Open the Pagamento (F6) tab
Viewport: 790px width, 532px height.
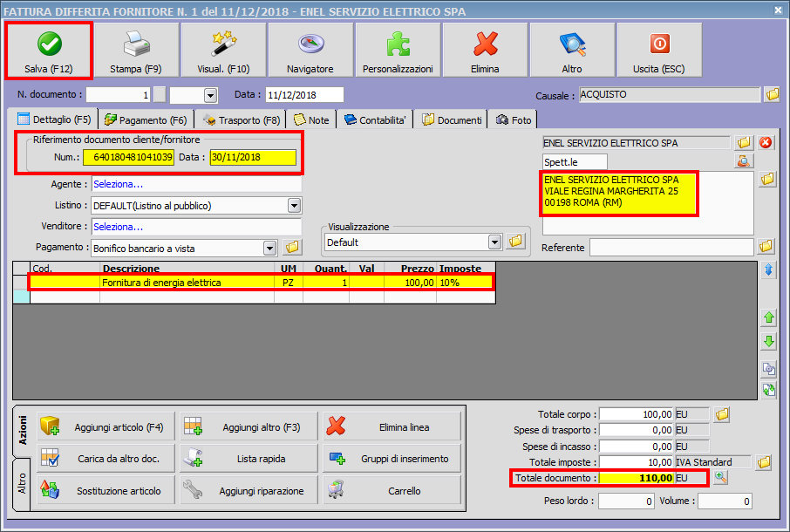(x=146, y=119)
